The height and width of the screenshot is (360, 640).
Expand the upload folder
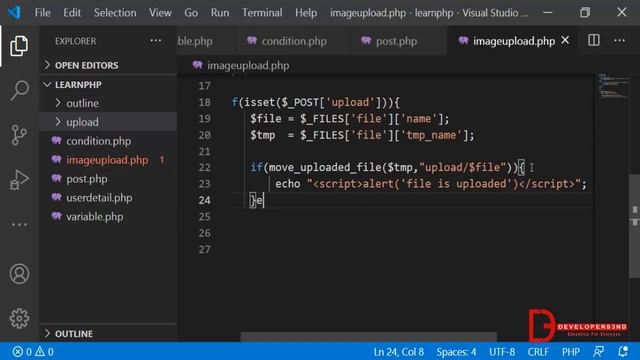pyautogui.click(x=108, y=122)
